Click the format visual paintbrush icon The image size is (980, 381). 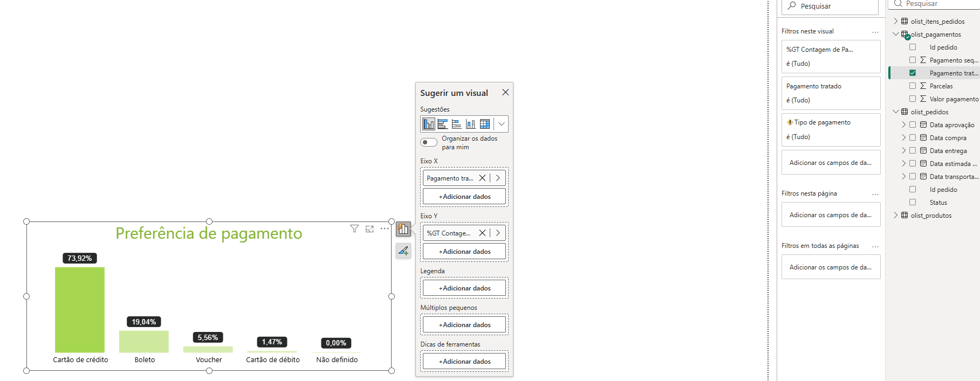pyautogui.click(x=403, y=251)
